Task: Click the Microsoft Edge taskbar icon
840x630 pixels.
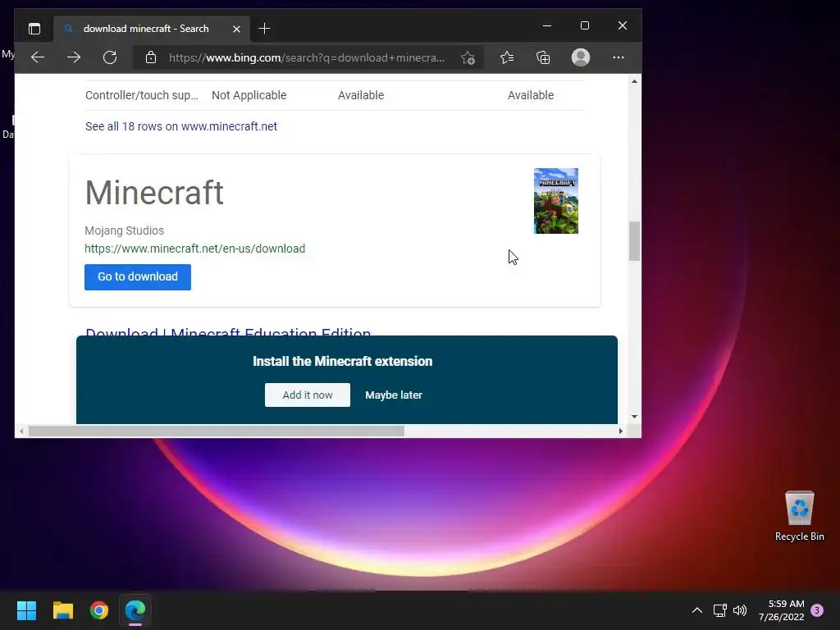Action: click(x=135, y=610)
